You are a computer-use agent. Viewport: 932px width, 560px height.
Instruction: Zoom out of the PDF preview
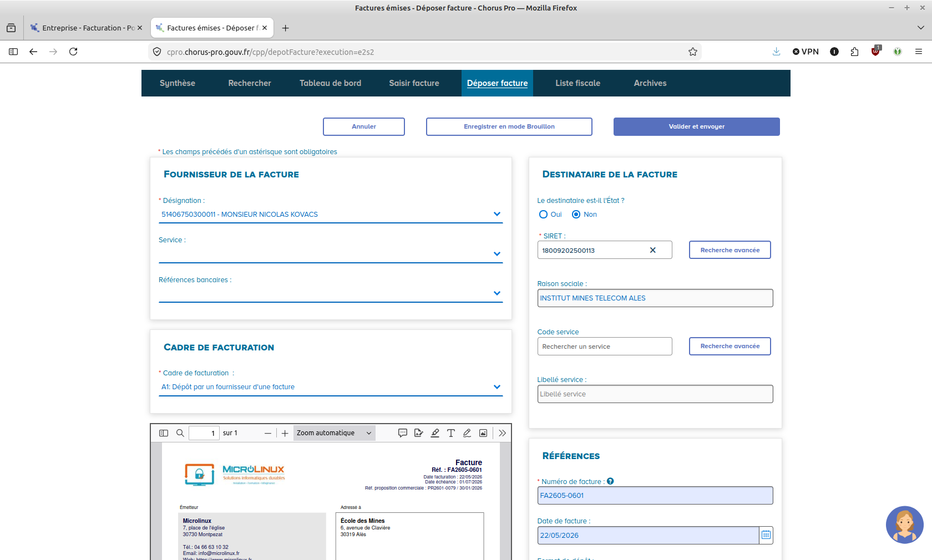pos(268,433)
